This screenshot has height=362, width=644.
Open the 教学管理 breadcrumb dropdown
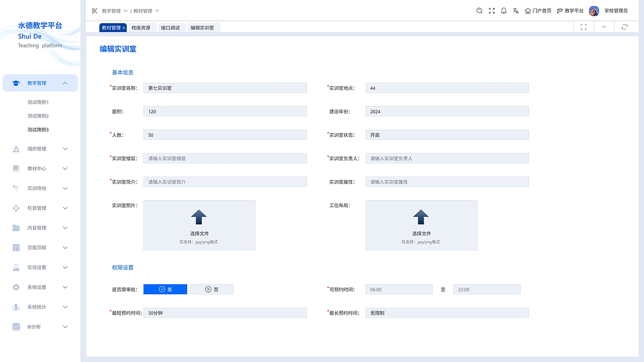coord(125,11)
